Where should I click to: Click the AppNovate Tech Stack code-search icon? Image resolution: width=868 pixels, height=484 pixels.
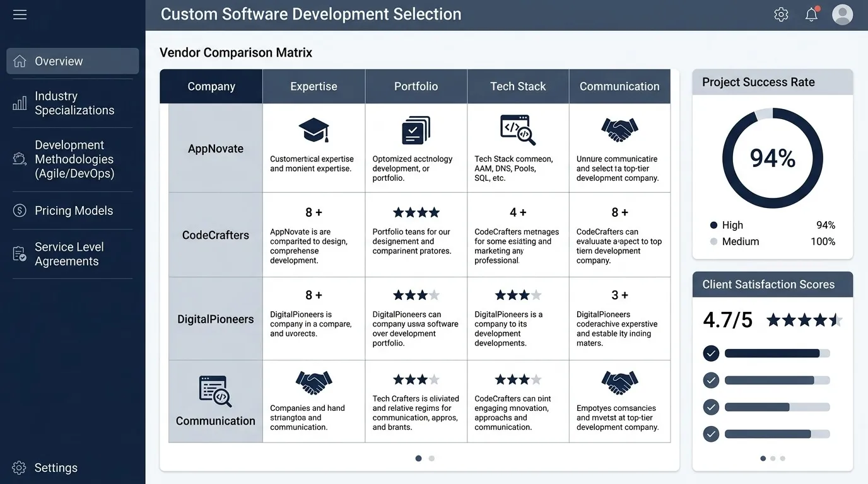(518, 130)
